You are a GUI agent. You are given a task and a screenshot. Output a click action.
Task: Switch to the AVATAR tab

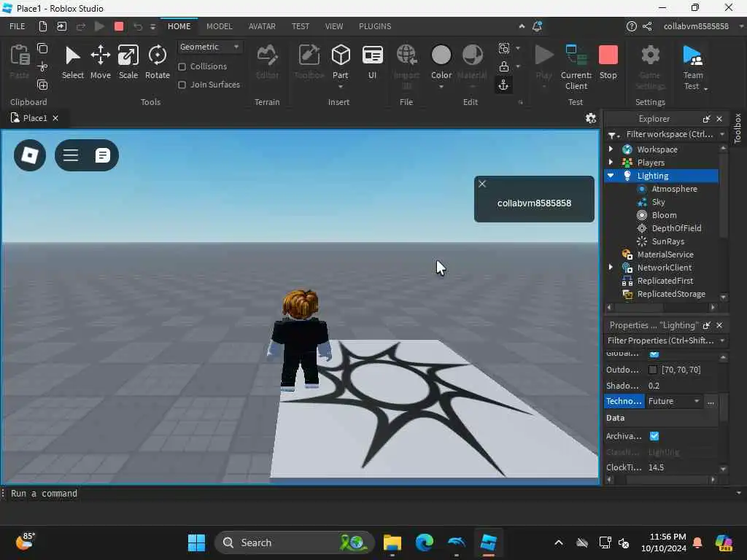(262, 26)
